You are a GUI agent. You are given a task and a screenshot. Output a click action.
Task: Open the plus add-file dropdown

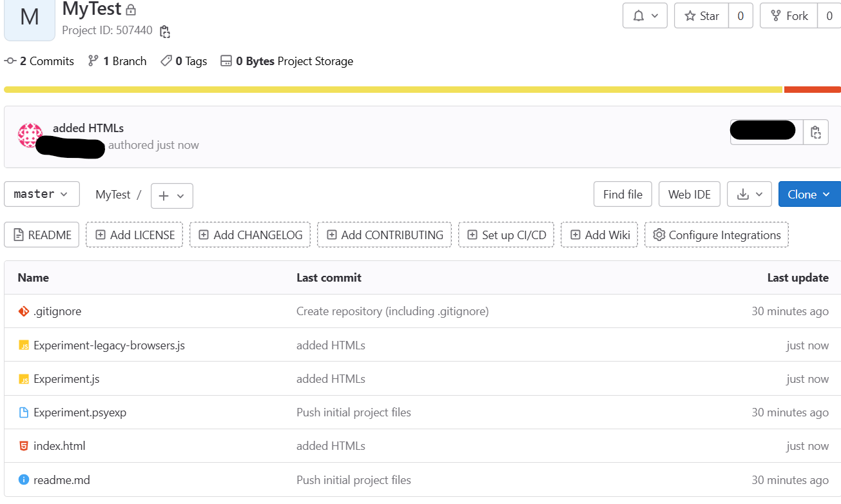171,196
